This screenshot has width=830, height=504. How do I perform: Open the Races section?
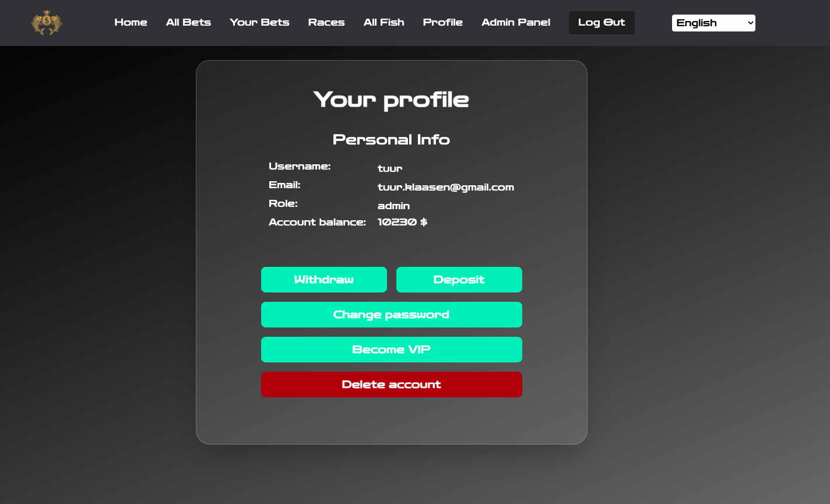click(x=326, y=23)
